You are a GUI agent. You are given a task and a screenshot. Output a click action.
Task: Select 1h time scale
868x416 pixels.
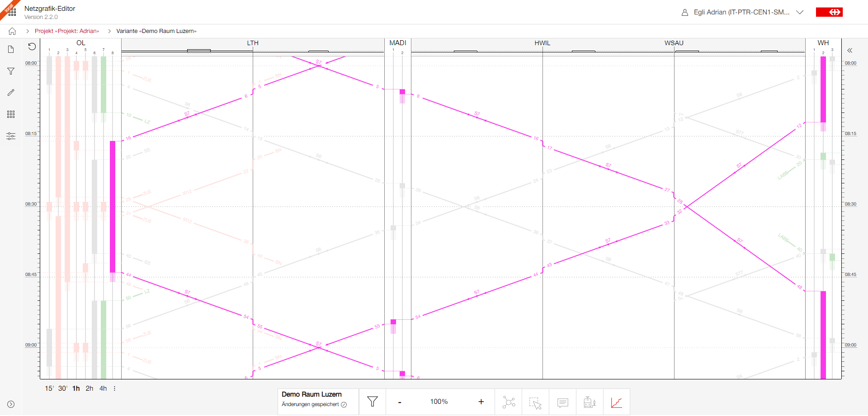point(76,388)
